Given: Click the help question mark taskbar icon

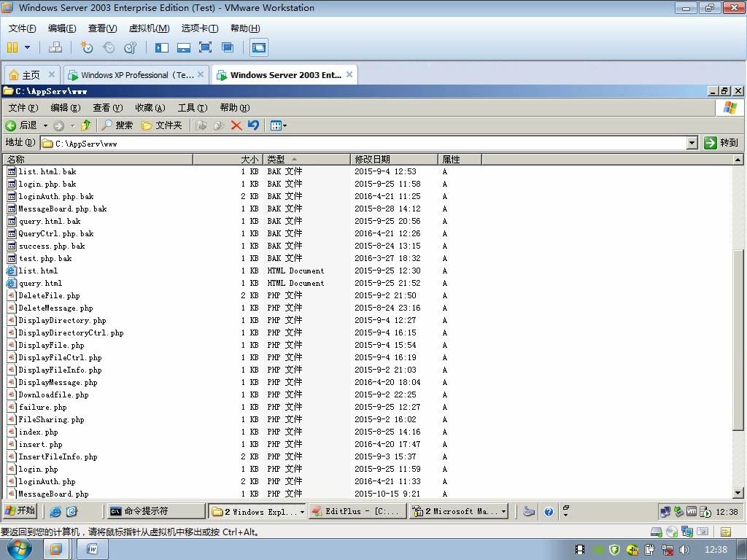Looking at the screenshot, I should coord(549,512).
